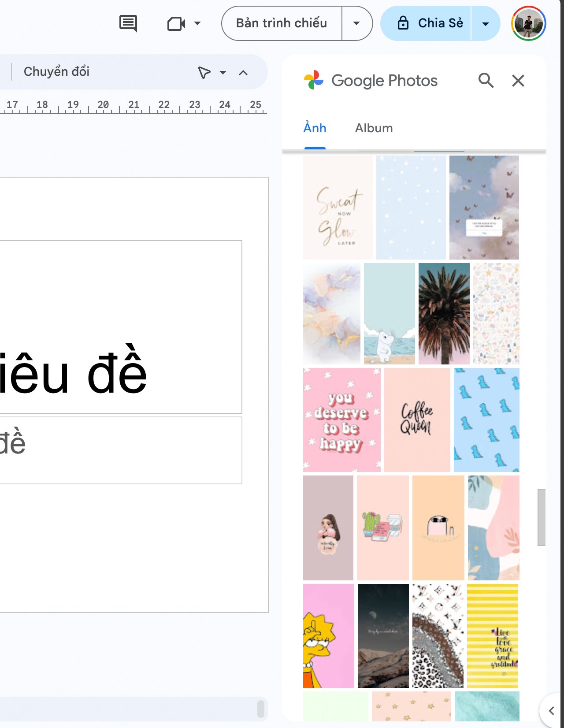Image resolution: width=564 pixels, height=728 pixels.
Task: Click the video call camera icon
Action: click(x=176, y=23)
